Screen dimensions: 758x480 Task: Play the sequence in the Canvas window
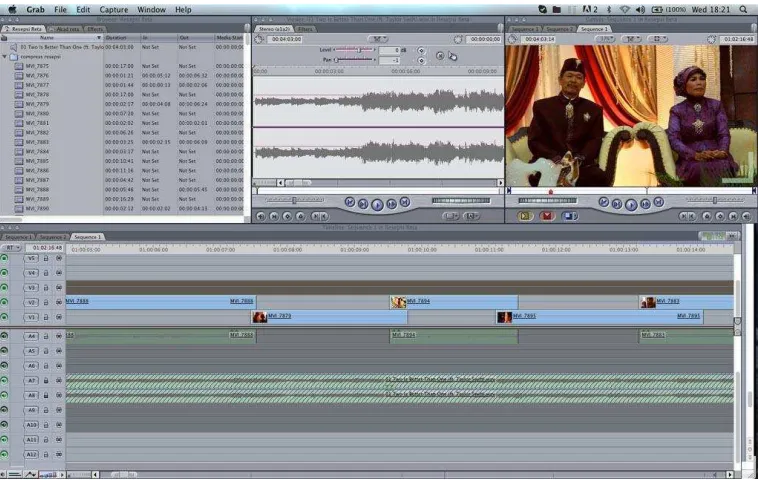point(631,204)
